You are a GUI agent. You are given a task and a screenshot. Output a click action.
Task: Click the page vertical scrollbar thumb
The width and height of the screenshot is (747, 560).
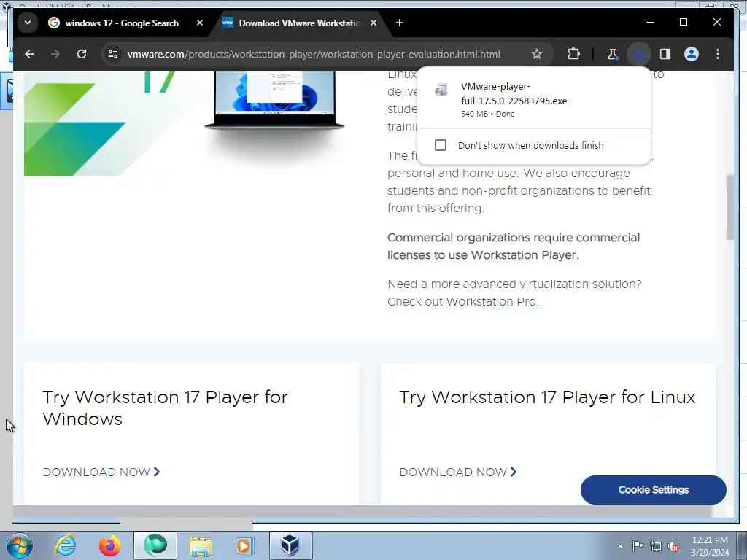tap(729, 207)
